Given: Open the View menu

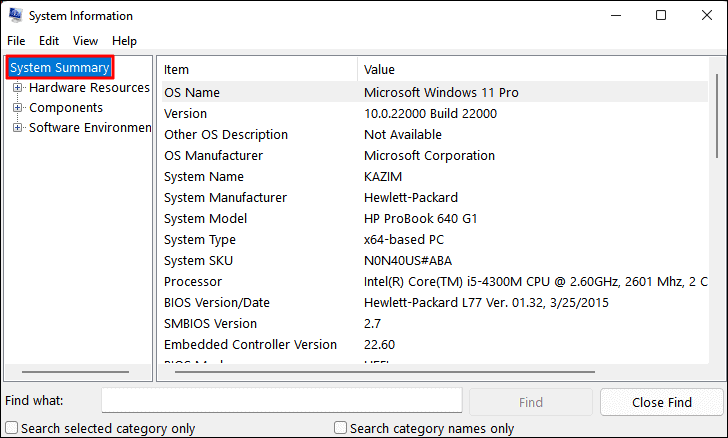Looking at the screenshot, I should pos(85,41).
